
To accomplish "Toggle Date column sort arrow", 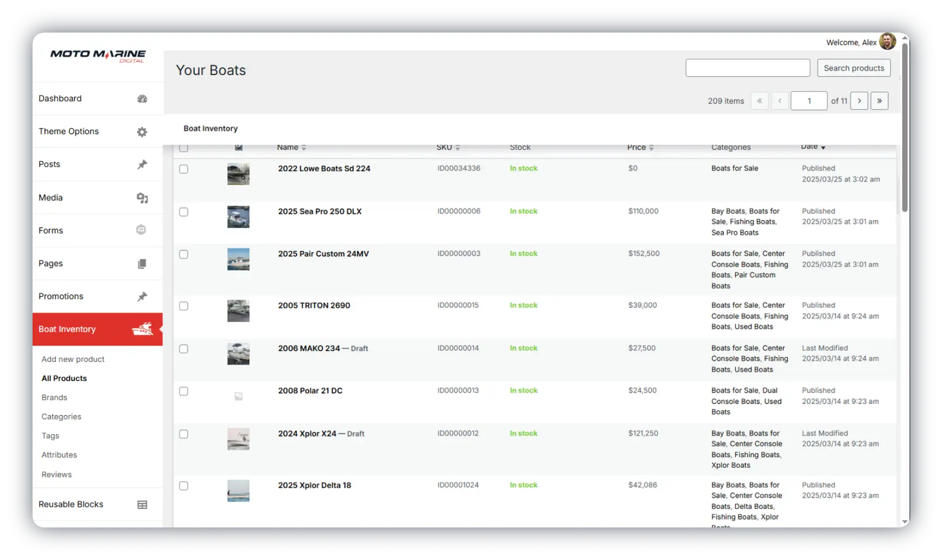I will tap(823, 148).
